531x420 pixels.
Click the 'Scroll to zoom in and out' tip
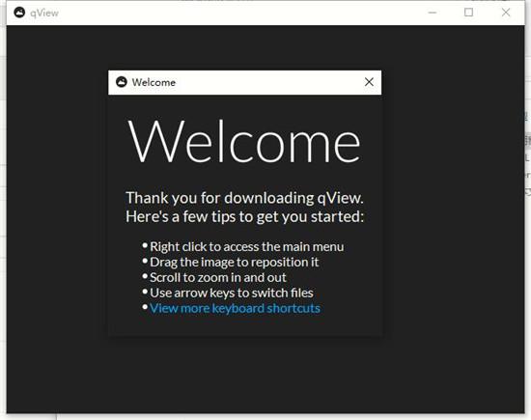218,277
